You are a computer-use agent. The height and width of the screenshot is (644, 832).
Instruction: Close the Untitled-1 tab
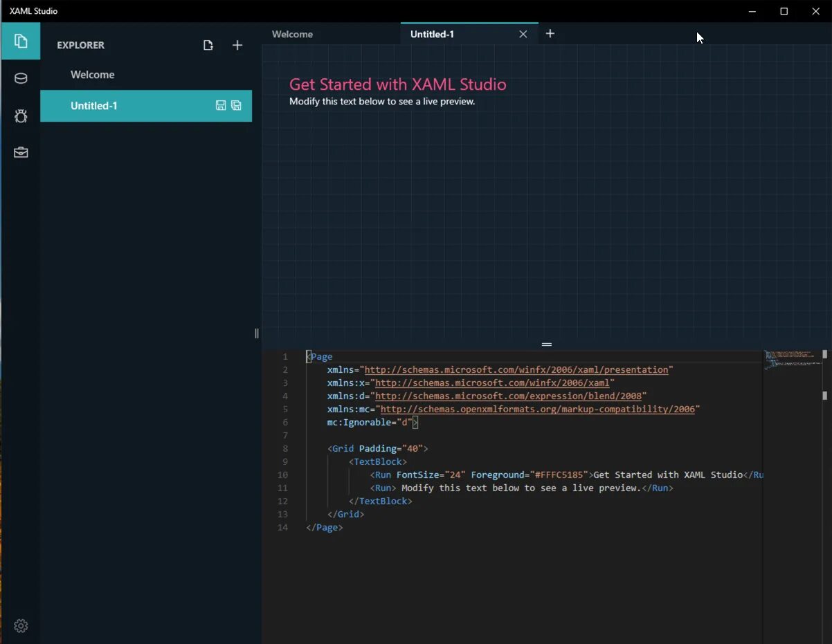tap(523, 34)
